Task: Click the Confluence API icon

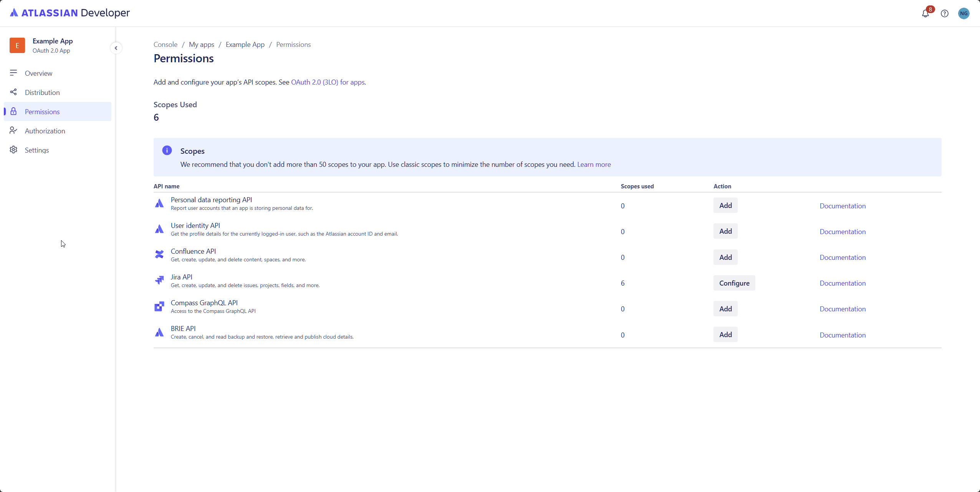Action: click(x=159, y=254)
